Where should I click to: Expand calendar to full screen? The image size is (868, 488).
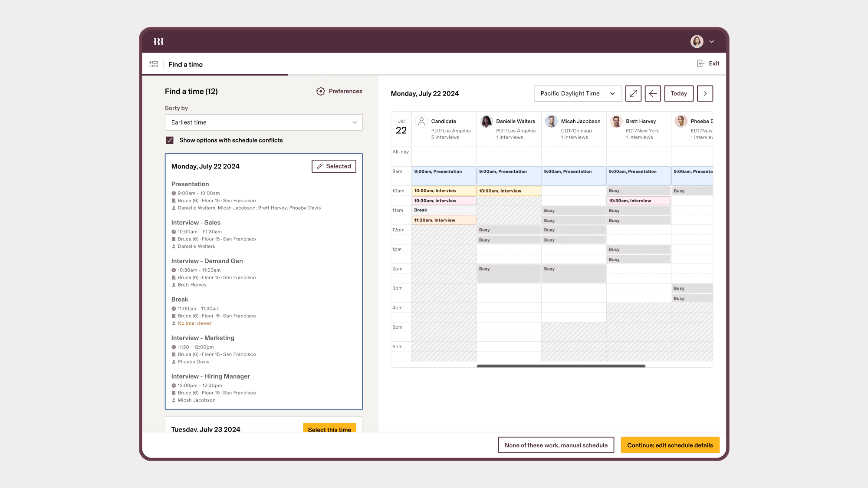633,93
